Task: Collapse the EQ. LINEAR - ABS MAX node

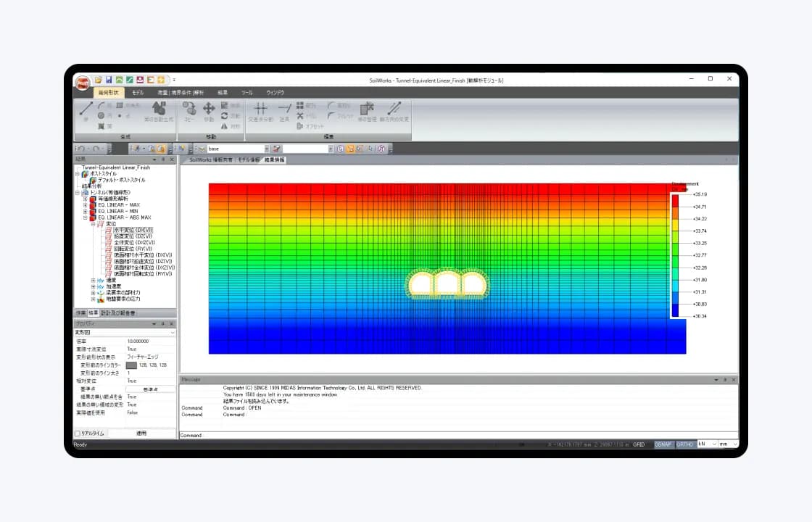Action: coord(86,217)
